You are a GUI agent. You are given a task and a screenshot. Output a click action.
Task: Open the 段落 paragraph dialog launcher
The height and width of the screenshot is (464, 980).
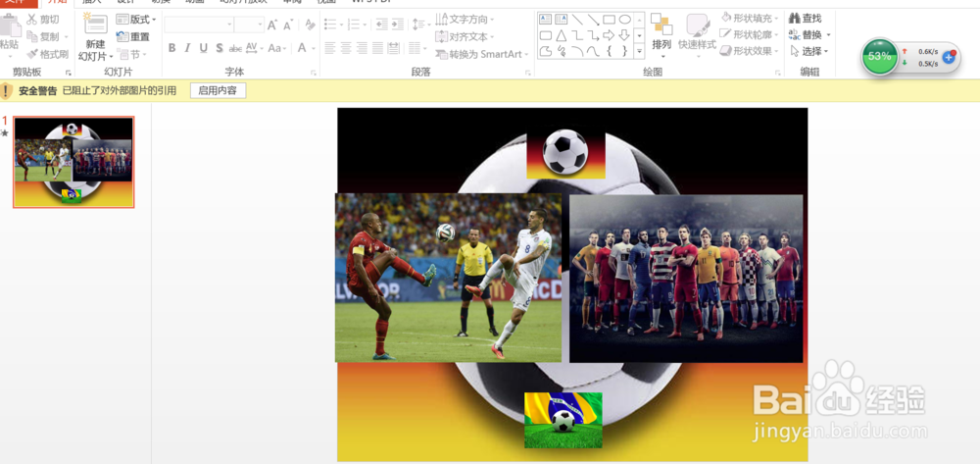coord(528,74)
